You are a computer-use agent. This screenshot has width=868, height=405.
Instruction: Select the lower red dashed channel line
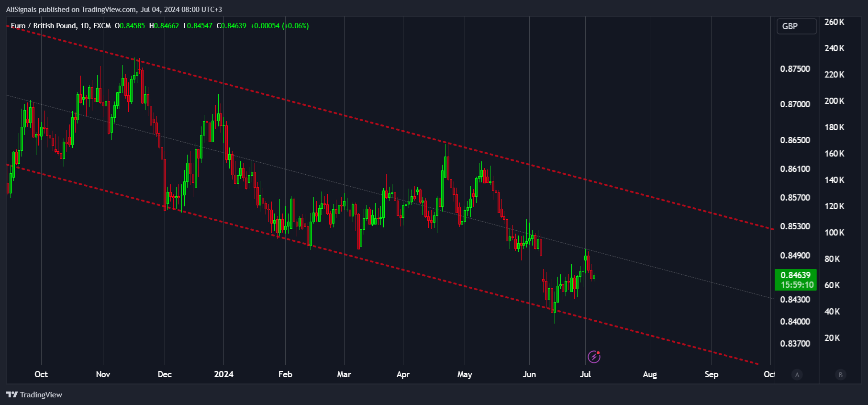383,264
